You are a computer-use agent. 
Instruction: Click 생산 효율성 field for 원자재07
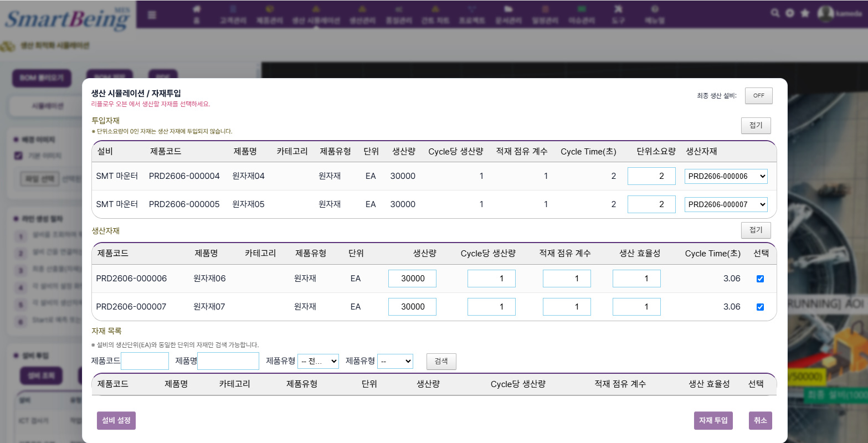click(x=636, y=307)
